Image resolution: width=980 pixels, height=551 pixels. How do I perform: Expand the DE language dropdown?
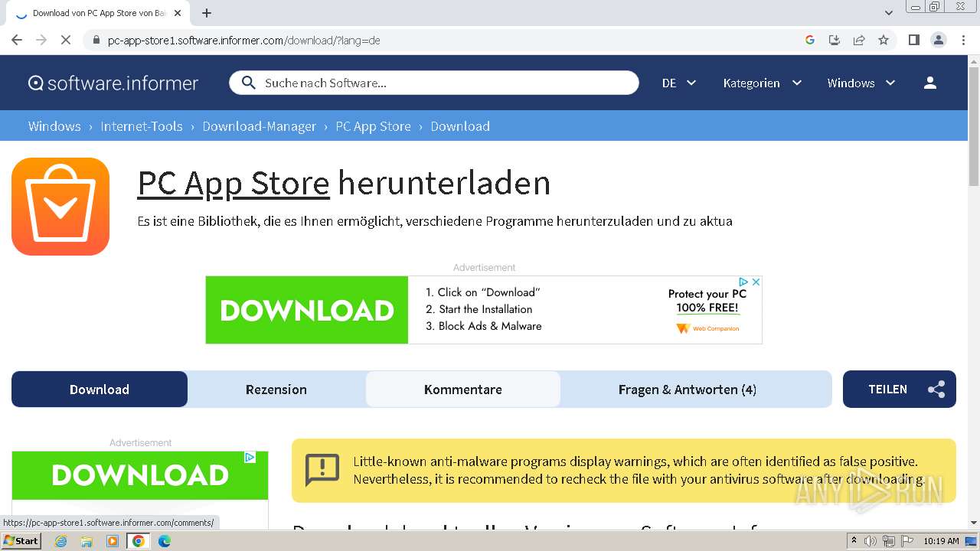click(x=679, y=83)
